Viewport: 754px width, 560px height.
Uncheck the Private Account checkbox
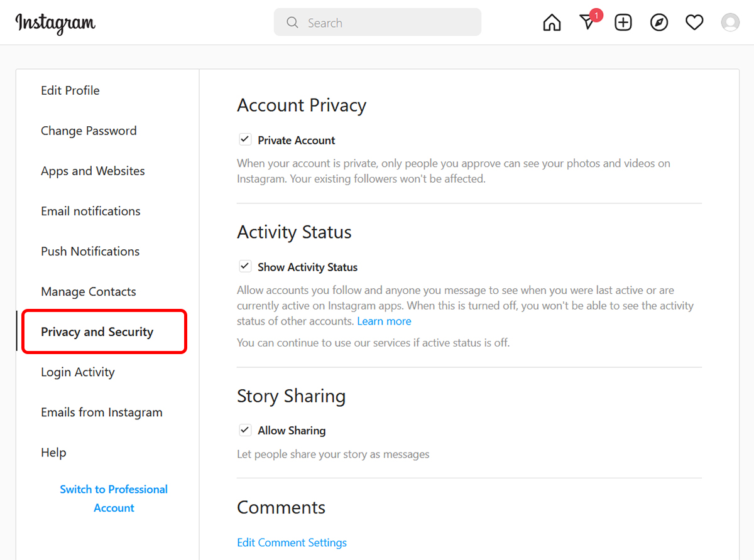click(x=245, y=139)
